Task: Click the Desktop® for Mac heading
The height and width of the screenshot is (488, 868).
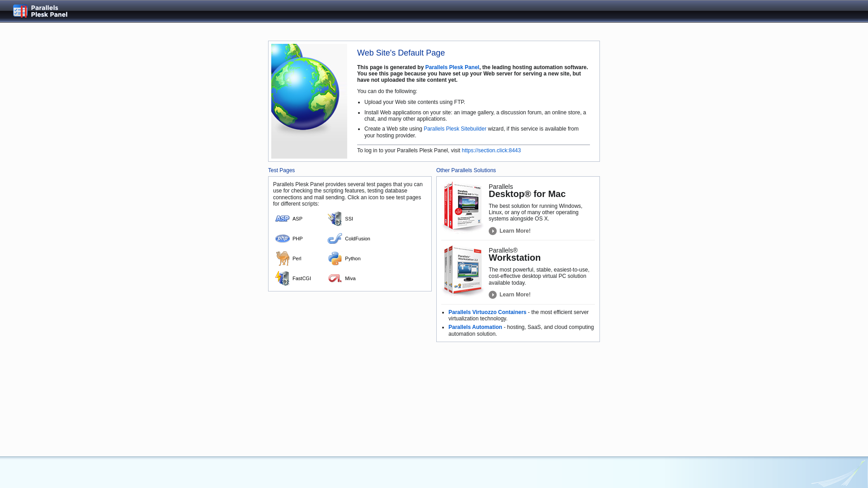Action: [x=527, y=194]
